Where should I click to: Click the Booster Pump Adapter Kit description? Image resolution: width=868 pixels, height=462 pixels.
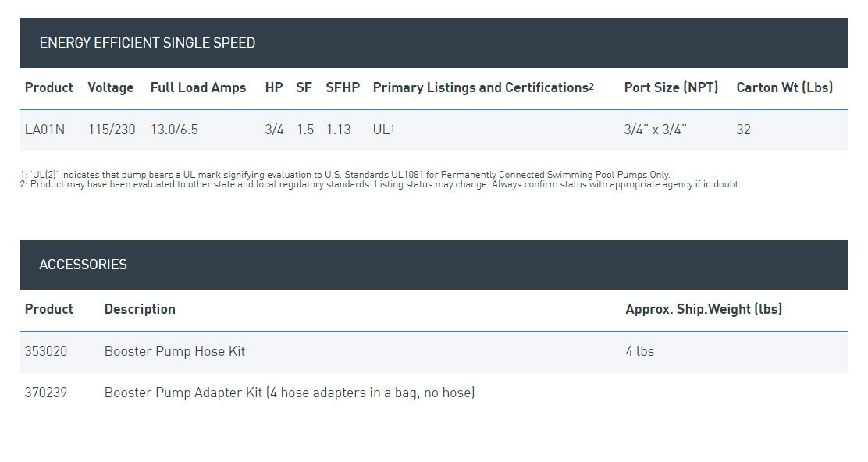click(290, 393)
